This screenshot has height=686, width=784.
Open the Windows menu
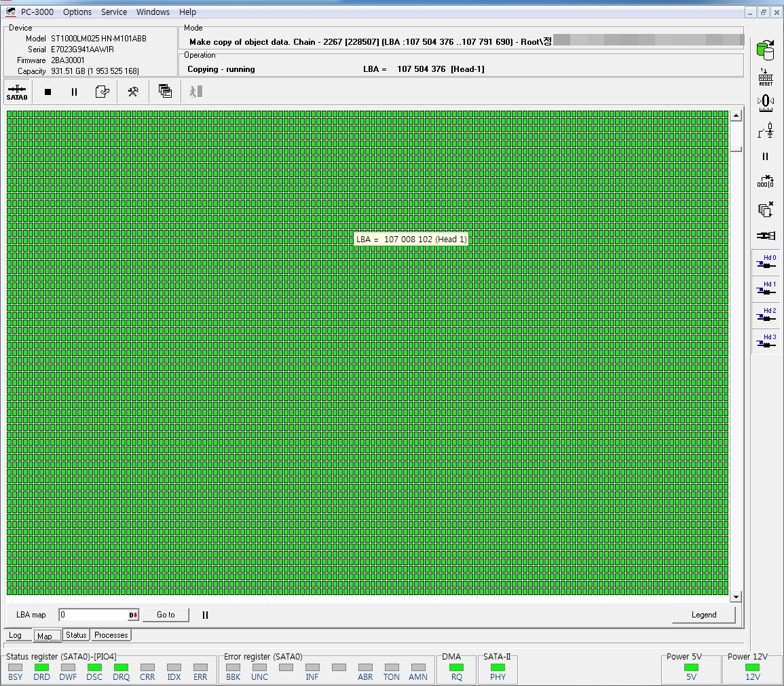click(153, 12)
